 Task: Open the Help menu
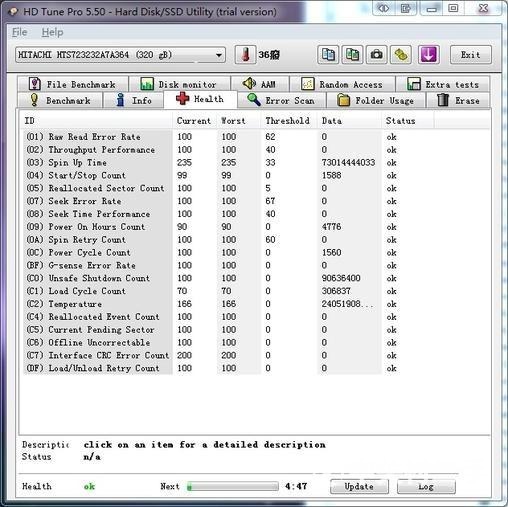coord(52,32)
